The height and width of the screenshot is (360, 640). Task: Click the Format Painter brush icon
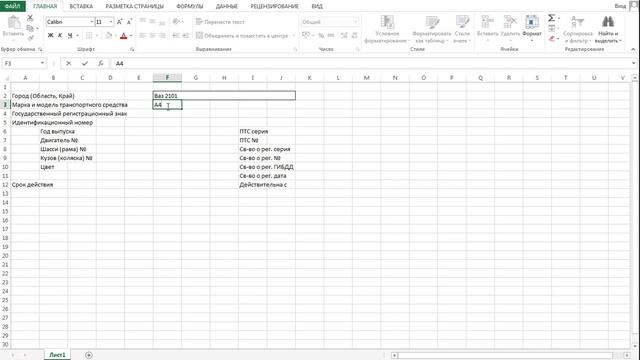[x=31, y=38]
